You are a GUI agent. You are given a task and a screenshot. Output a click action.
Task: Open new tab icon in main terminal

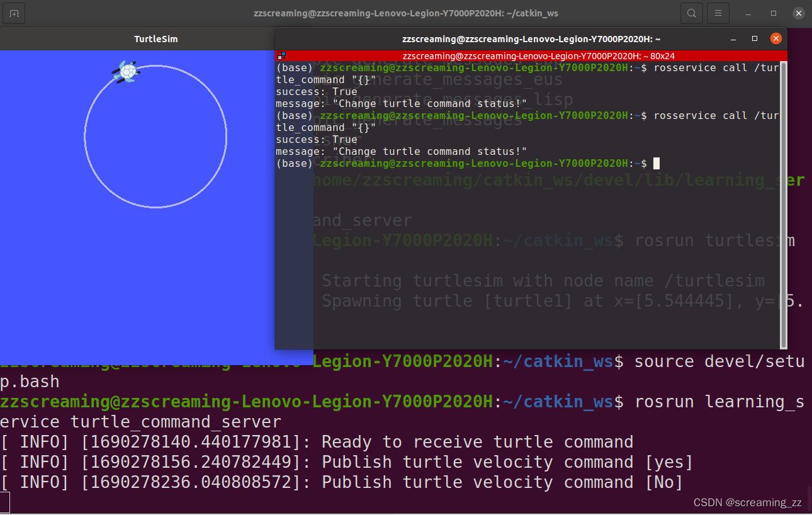tap(14, 13)
